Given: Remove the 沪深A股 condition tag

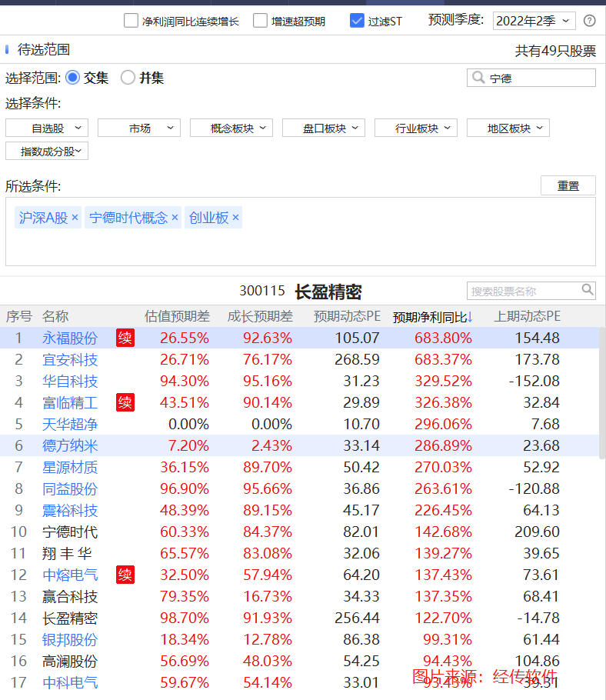Looking at the screenshot, I should 75,218.
